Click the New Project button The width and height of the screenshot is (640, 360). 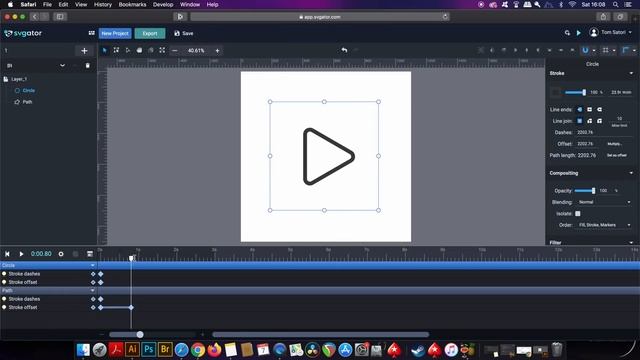[115, 33]
